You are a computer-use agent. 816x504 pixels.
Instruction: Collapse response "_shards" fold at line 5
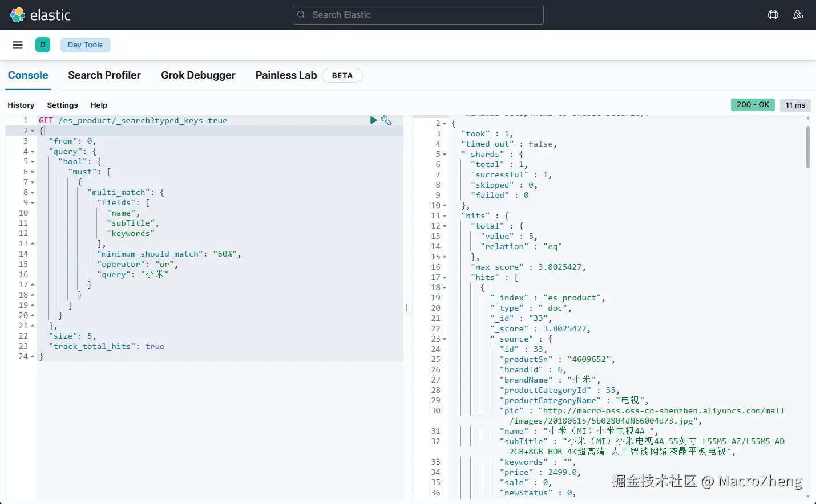[x=445, y=155]
